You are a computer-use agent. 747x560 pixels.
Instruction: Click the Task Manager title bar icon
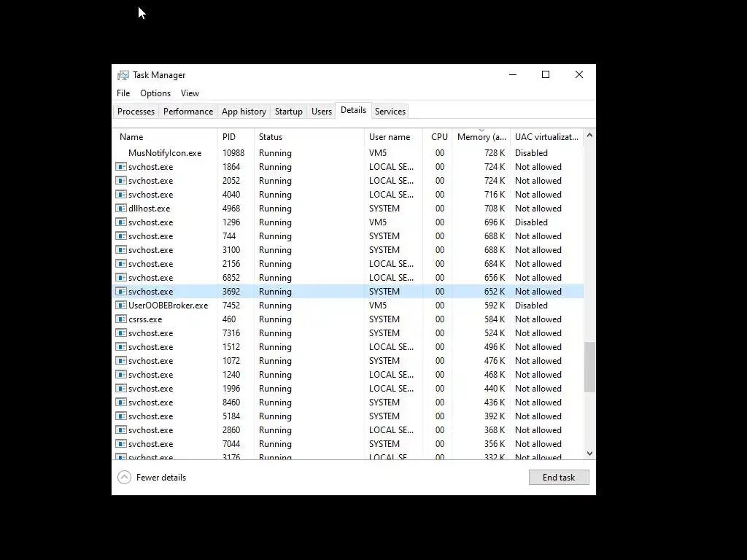point(123,75)
